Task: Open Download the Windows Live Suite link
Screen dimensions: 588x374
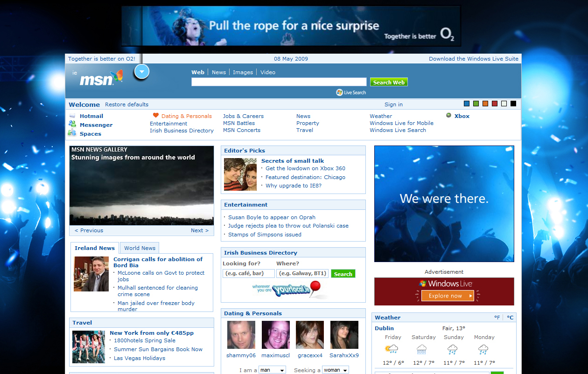Action: 474,59
